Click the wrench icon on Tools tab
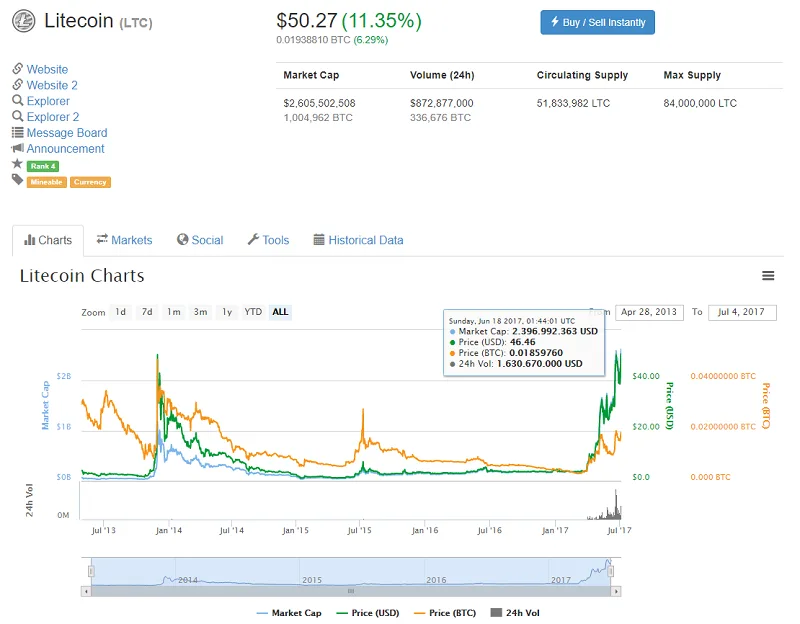Viewport: 800px width, 624px height. (253, 239)
